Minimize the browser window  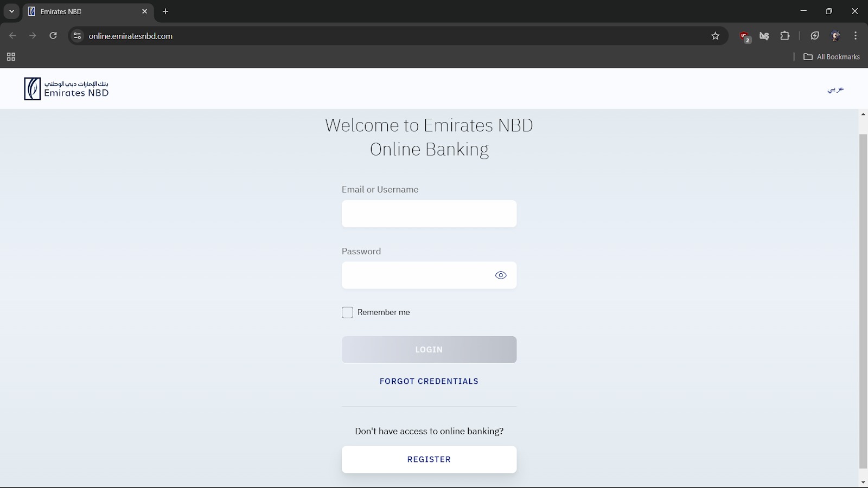coord(803,11)
